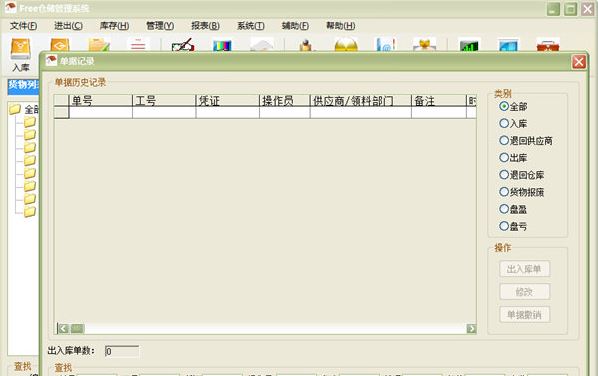Click the red toolbox toolbar icon
Image resolution: width=598 pixels, height=376 pixels.
point(548,45)
